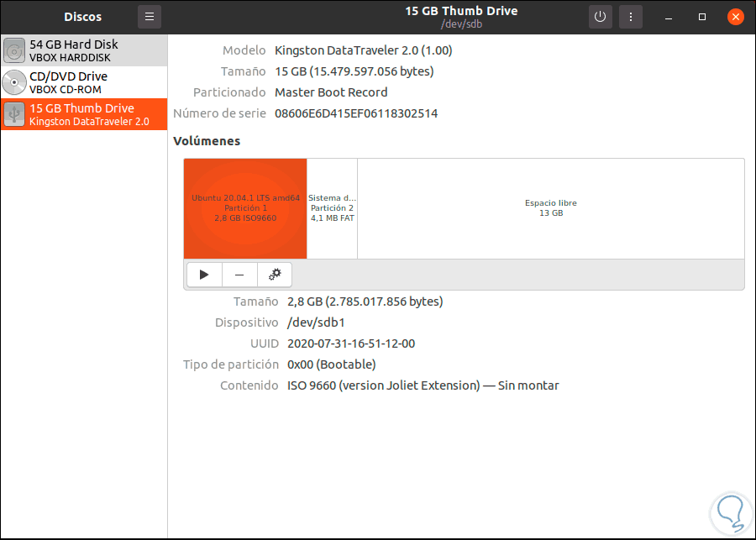This screenshot has width=756, height=540.
Task: Select Partición 1 Ubuntu 20.04.1 volume block
Action: click(x=245, y=208)
